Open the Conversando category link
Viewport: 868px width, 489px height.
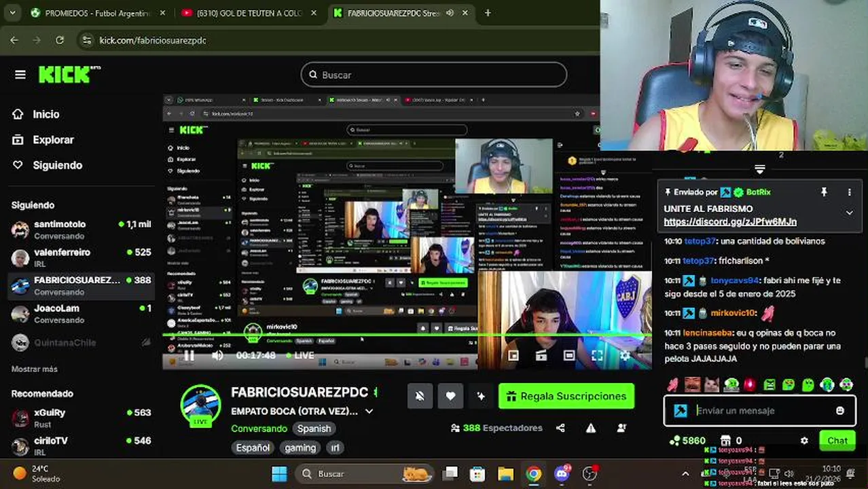click(x=259, y=429)
